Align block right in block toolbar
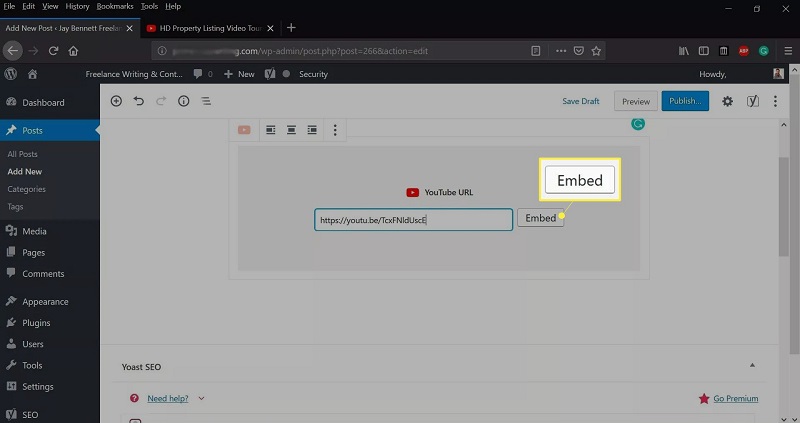 click(312, 130)
